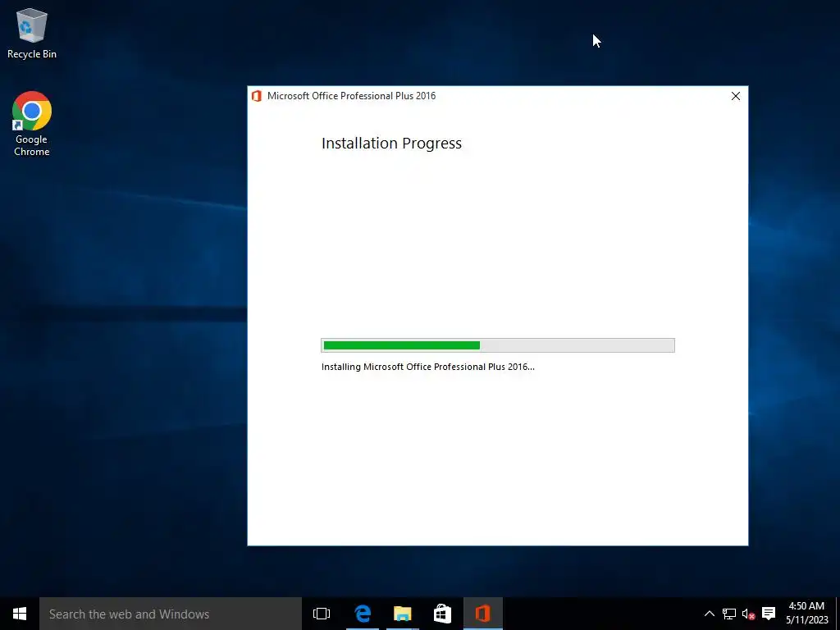The width and height of the screenshot is (840, 630).
Task: Click the green installation progress bar
Action: 498,345
